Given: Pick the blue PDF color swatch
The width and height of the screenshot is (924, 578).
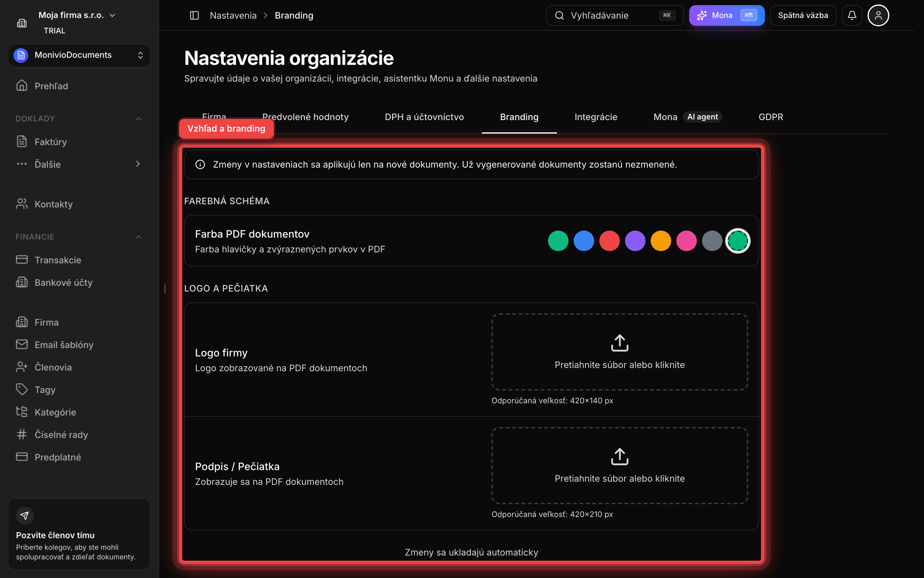Looking at the screenshot, I should (x=584, y=241).
